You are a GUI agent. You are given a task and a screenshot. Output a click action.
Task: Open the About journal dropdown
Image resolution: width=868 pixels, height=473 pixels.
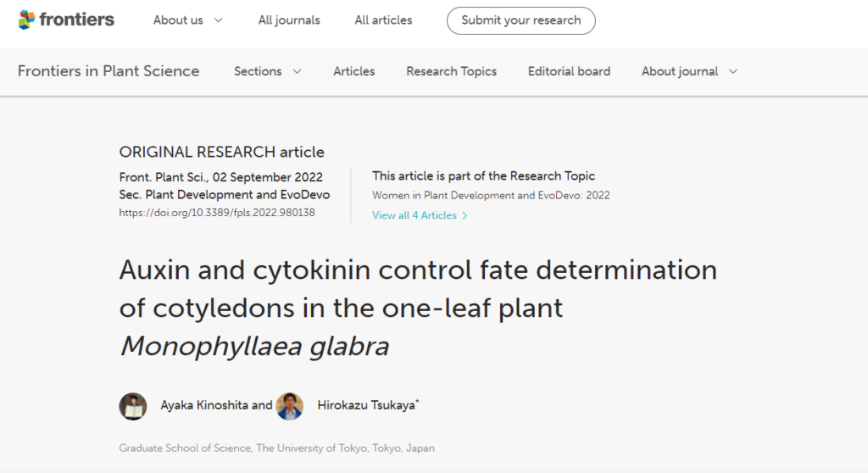(689, 71)
